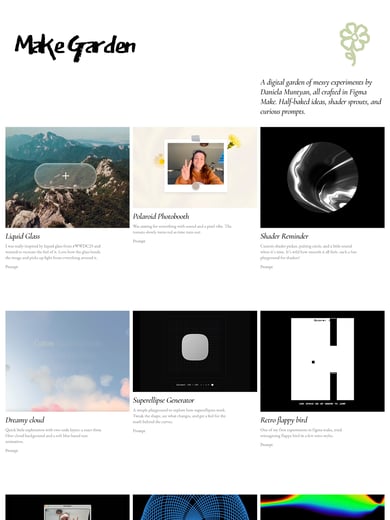Open Prompt link under Liquid Glass
This screenshot has height=520, width=390.
[x=12, y=267]
